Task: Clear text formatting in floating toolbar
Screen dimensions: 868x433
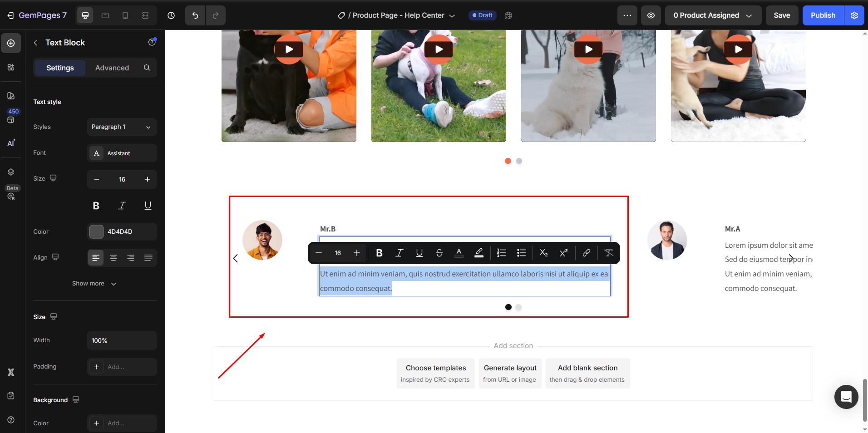Action: [x=608, y=253]
